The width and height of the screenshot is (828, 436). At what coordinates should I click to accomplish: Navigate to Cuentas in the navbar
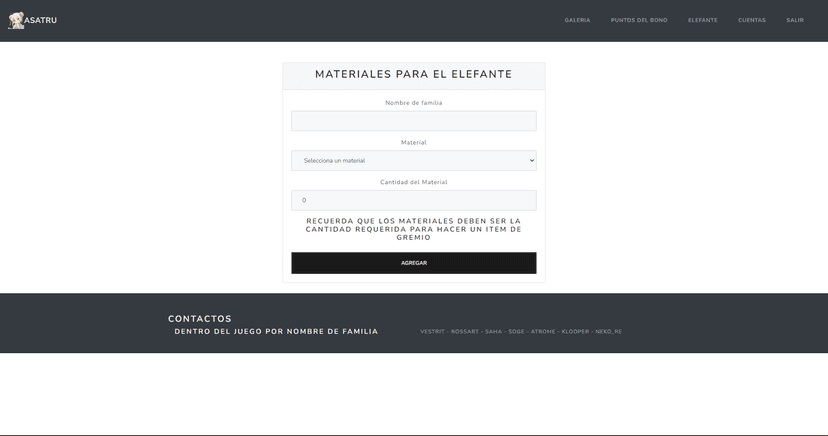coord(752,20)
